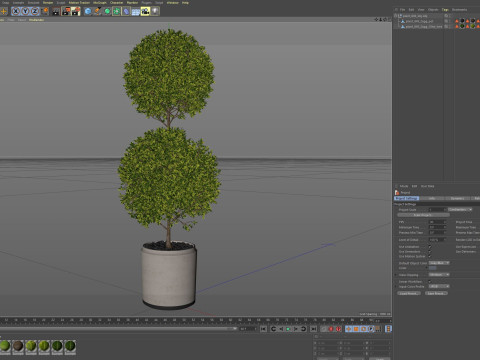
Task: Click the Camera object icon
Action: pyautogui.click(x=145, y=11)
